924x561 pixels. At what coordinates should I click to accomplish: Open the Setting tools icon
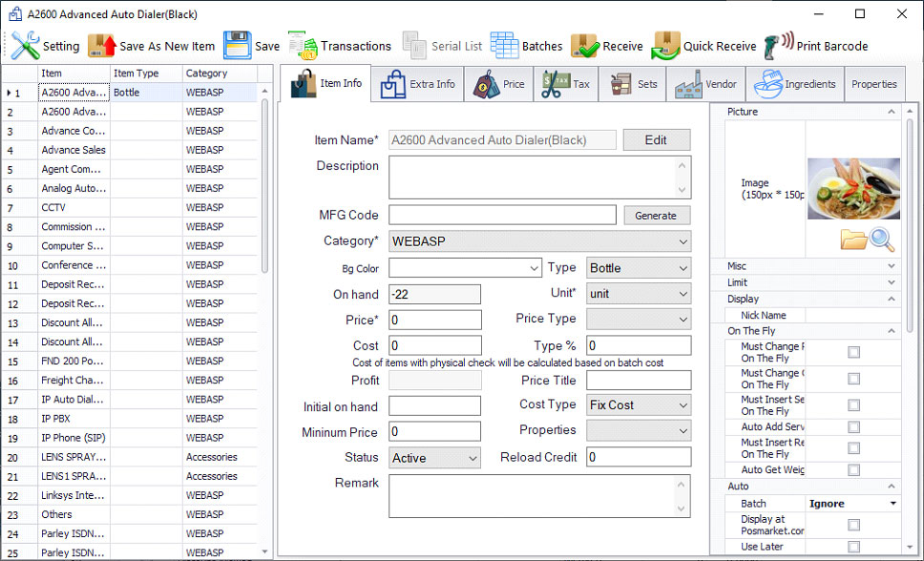pos(26,46)
